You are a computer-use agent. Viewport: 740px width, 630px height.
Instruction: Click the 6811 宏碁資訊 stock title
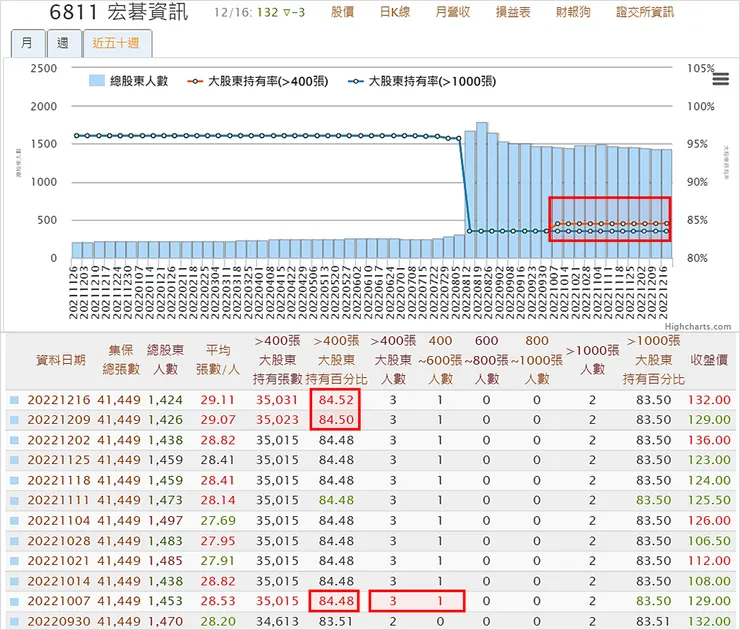[x=119, y=12]
